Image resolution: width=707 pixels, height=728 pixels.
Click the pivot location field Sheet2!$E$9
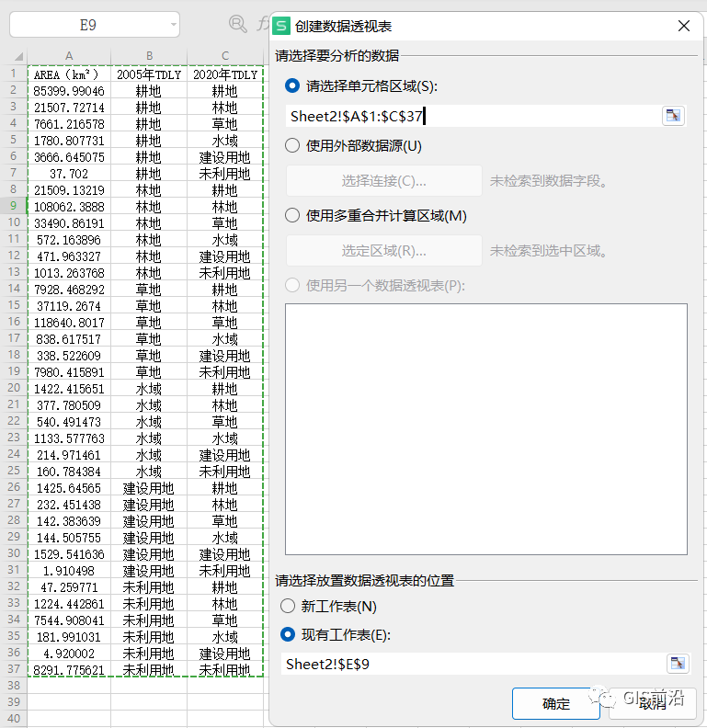(x=473, y=664)
